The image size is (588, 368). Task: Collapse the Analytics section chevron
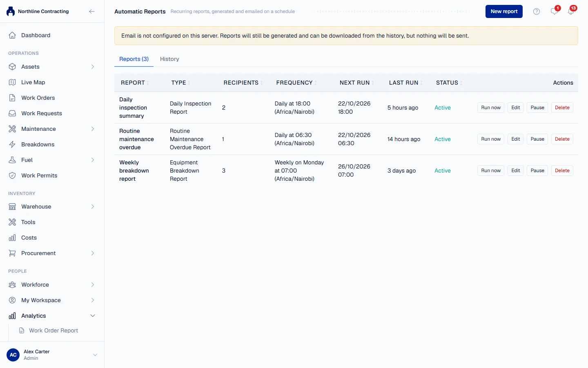93,316
